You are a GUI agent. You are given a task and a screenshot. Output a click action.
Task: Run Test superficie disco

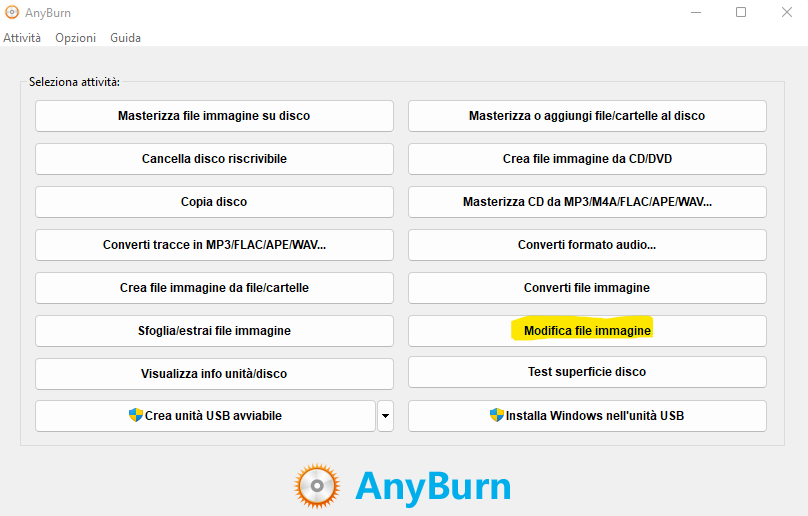coord(587,372)
